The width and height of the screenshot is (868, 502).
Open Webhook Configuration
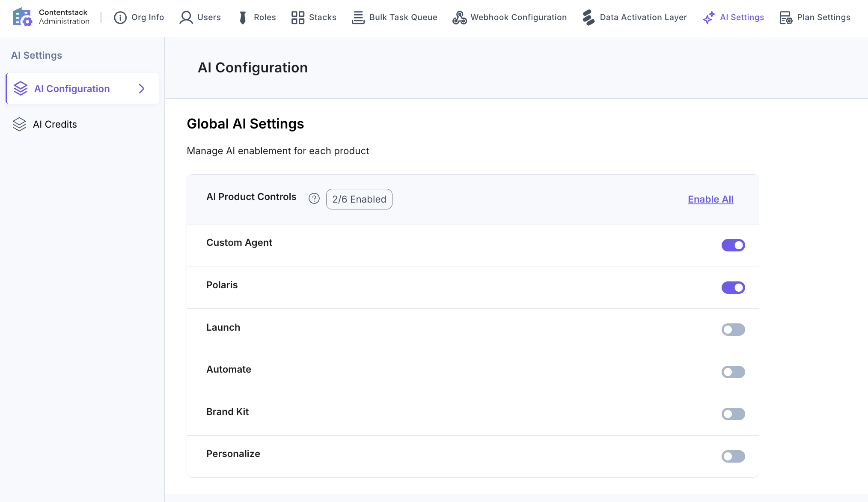point(510,18)
